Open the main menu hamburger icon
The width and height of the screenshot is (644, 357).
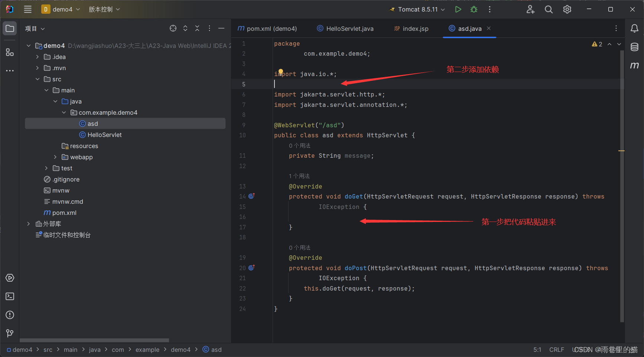27,9
